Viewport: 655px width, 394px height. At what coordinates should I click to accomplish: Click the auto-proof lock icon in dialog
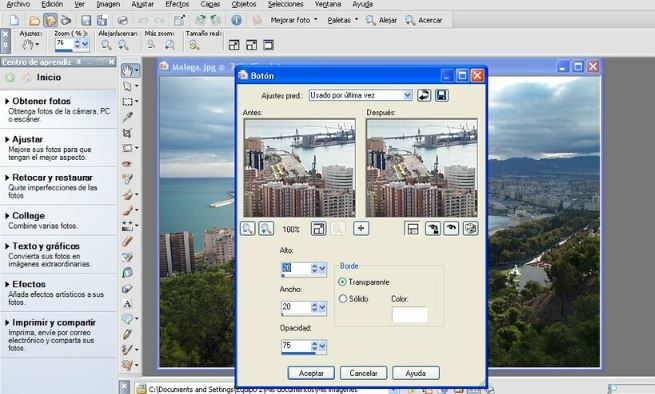pos(432,229)
